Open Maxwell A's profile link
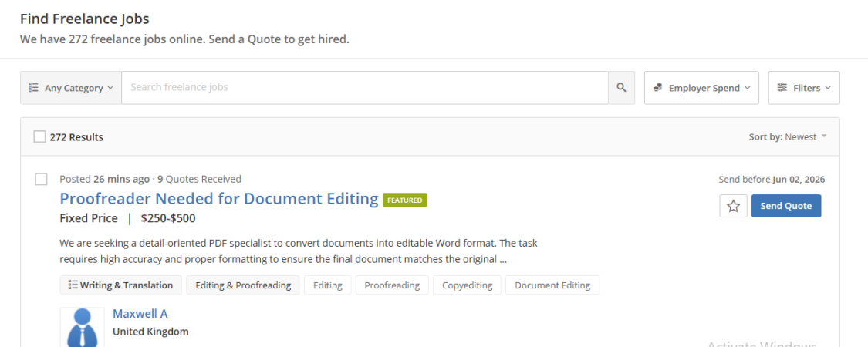This screenshot has height=347, width=868. (x=140, y=314)
